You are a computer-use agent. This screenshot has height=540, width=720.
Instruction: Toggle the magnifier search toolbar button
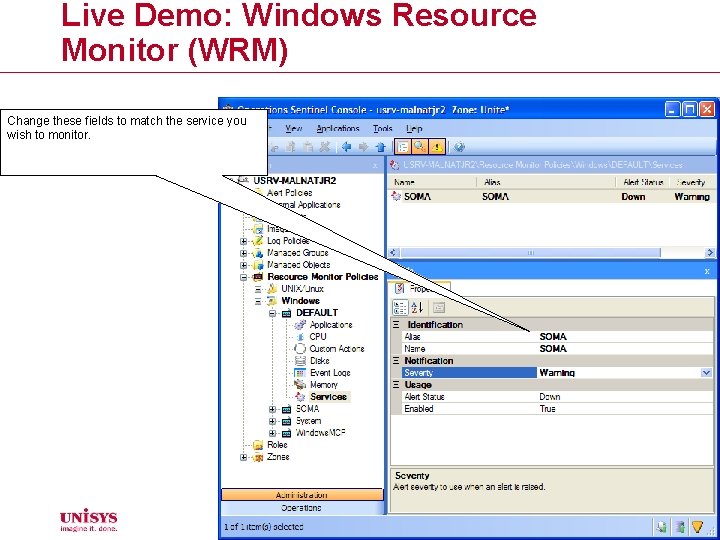pos(419,147)
